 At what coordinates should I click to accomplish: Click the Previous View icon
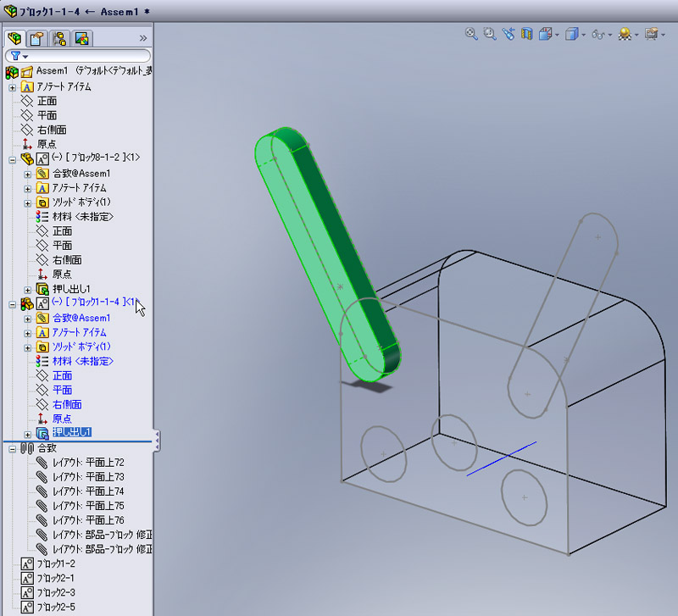click(508, 35)
